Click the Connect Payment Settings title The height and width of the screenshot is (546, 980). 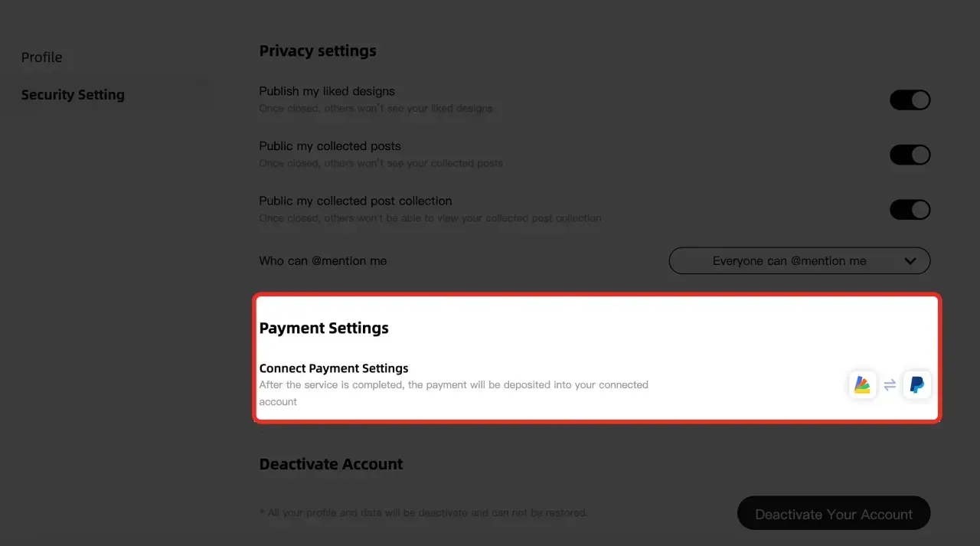[334, 368]
